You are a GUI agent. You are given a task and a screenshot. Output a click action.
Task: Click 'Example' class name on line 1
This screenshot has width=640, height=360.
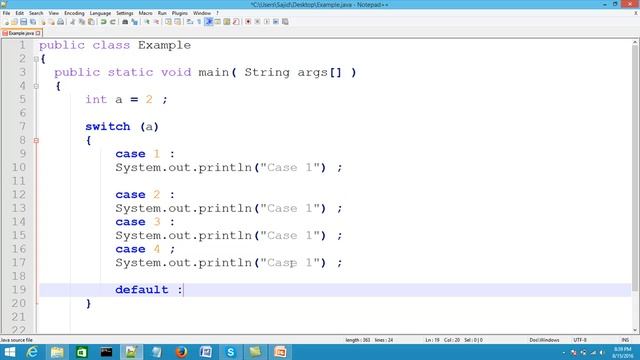[x=164, y=45]
